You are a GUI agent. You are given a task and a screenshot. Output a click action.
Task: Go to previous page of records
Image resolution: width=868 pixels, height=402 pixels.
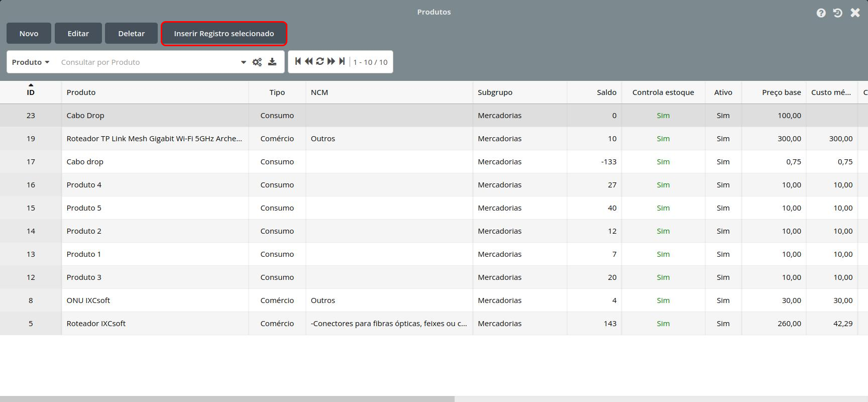click(x=308, y=61)
